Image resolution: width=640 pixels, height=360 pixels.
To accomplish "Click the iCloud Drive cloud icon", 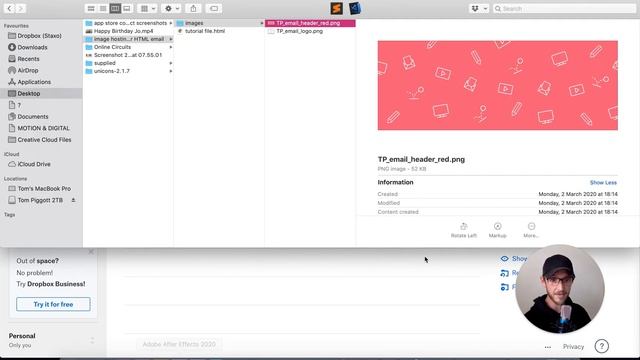I will pyautogui.click(x=12, y=164).
